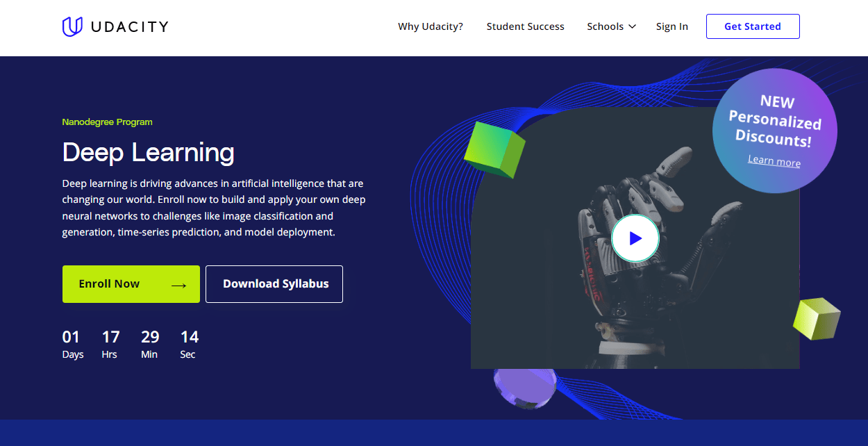Click the Sign In link

[671, 26]
